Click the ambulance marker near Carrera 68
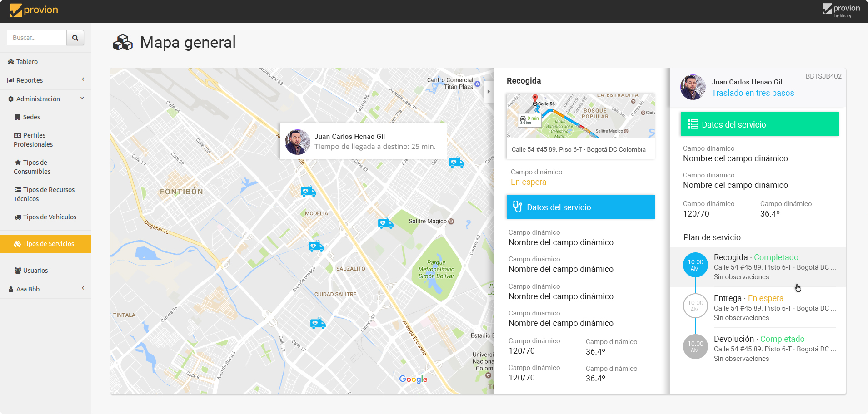This screenshot has width=868, height=414. pos(318,324)
